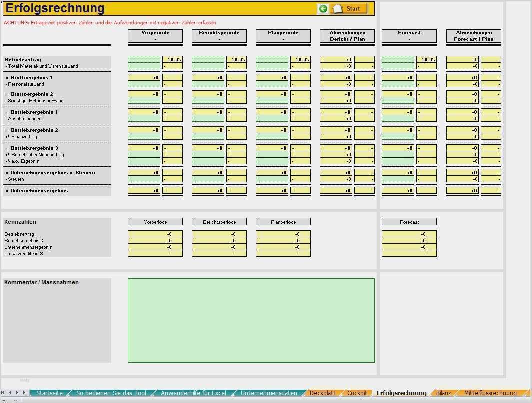Switch to Anwenderhilfe für Excel tab

pos(193,393)
